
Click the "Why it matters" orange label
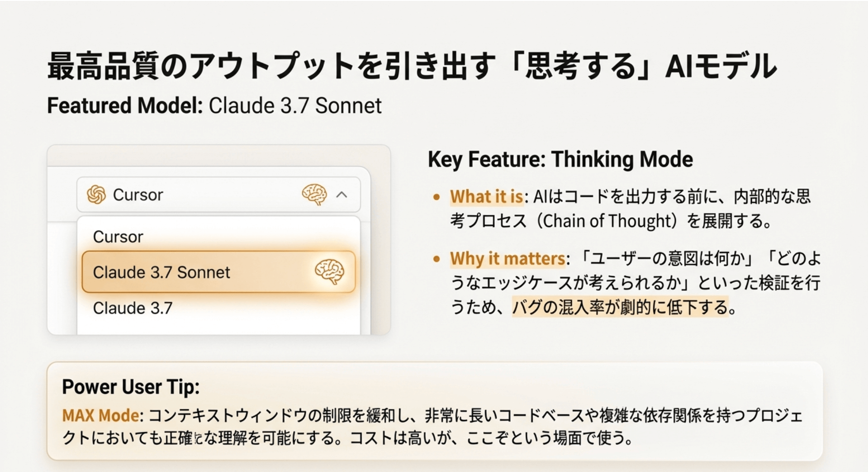point(507,258)
